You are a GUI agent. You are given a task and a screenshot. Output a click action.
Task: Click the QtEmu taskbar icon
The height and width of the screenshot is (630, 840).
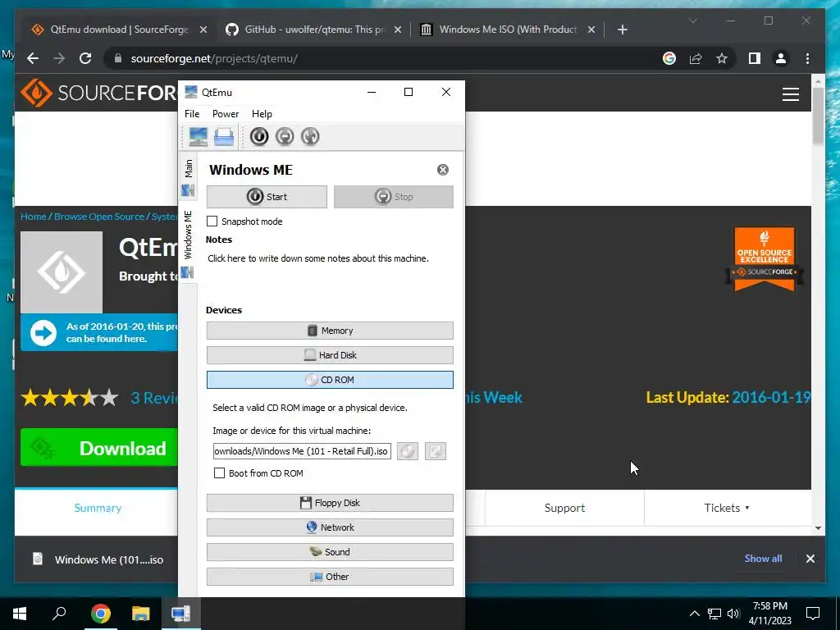pos(181,614)
